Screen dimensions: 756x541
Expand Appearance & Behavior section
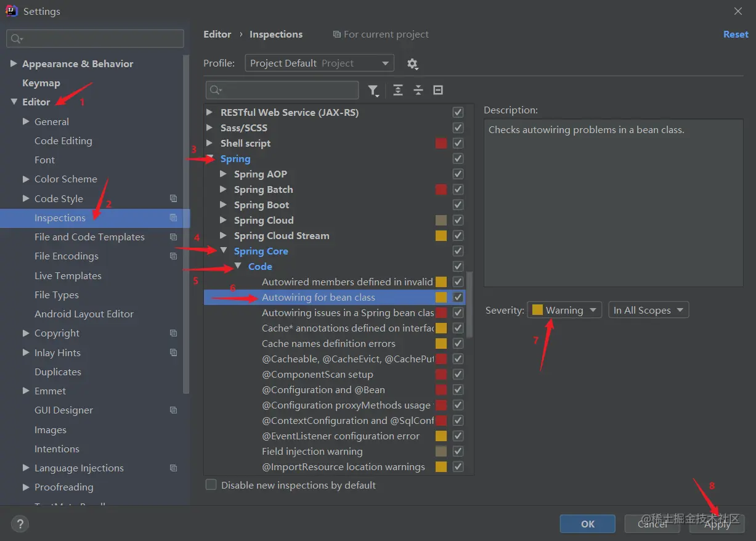(x=14, y=63)
